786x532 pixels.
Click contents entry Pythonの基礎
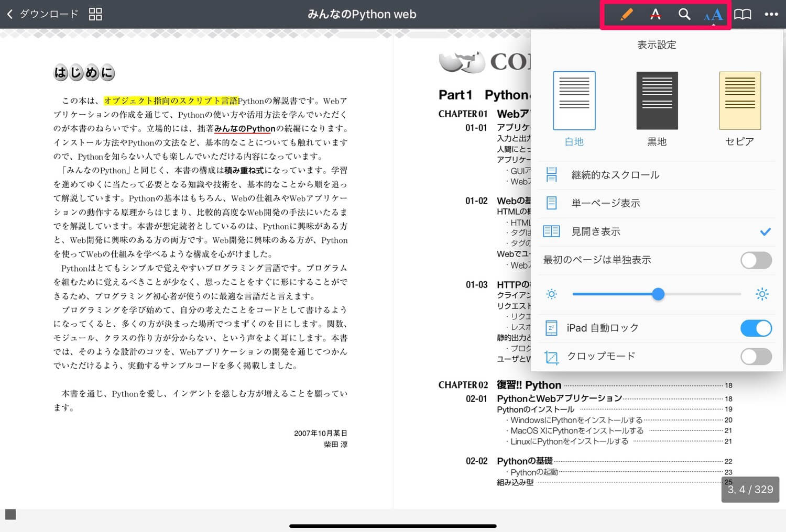(x=525, y=461)
